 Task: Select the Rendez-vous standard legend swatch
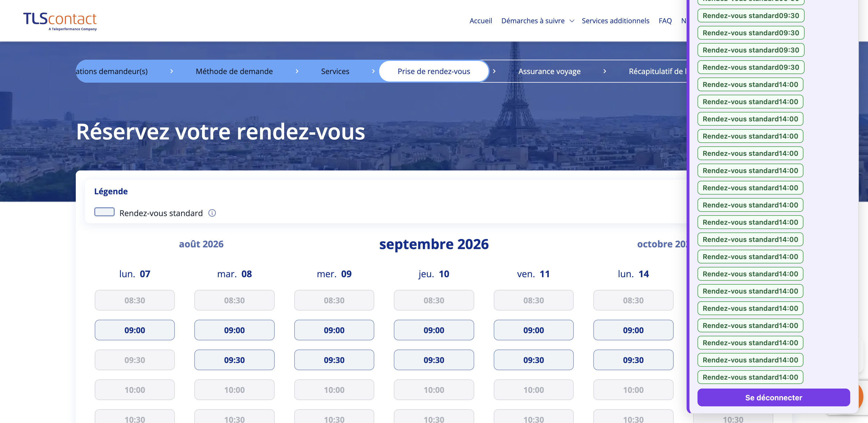tap(104, 212)
